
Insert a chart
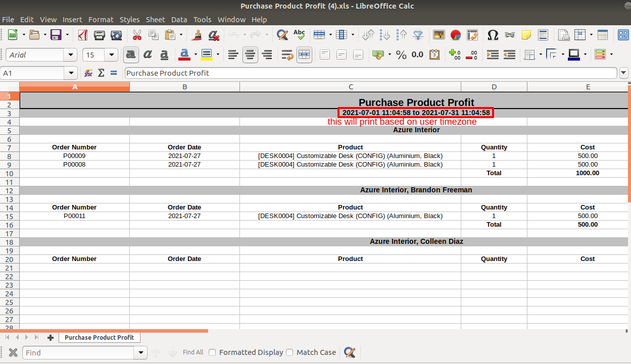pos(456,35)
